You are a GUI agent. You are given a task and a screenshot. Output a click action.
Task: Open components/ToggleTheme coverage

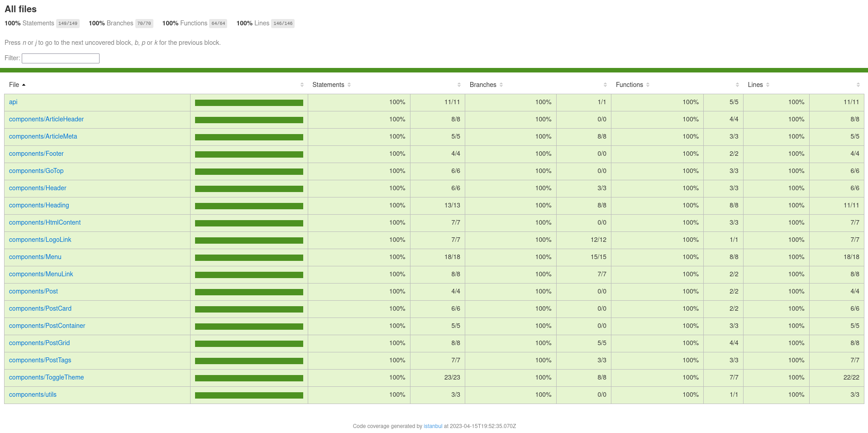coord(47,377)
